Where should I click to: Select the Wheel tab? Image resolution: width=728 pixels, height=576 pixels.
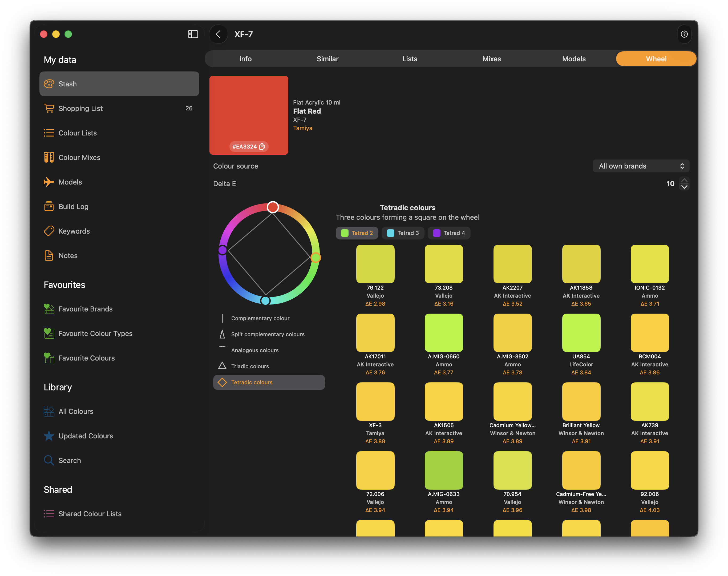coord(656,59)
